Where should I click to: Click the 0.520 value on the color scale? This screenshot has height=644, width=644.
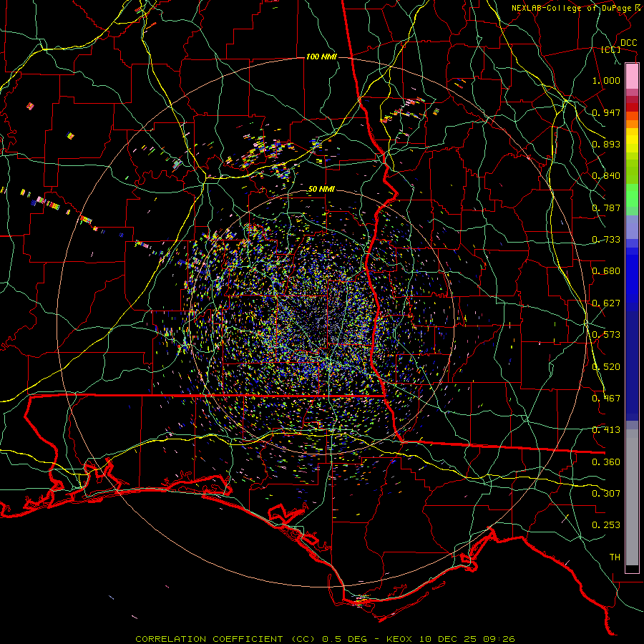pos(606,367)
